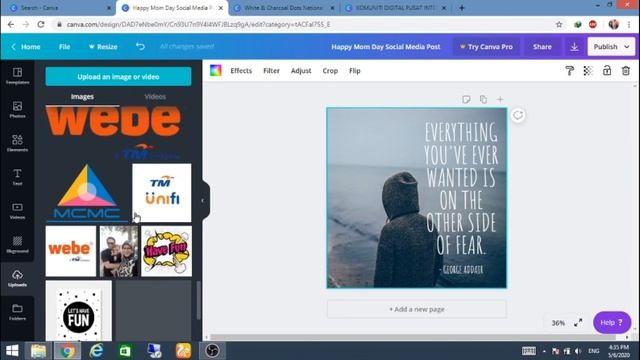Open the Folders sidebar panel
Screen dimensions: 640x360
click(17, 312)
